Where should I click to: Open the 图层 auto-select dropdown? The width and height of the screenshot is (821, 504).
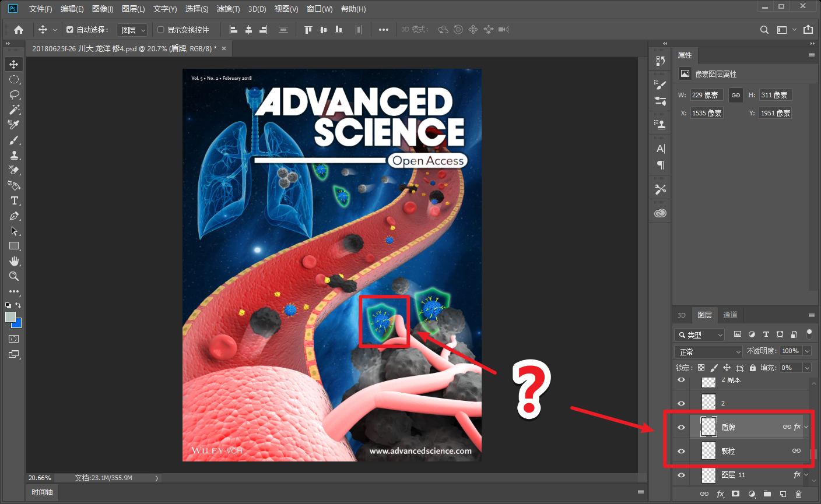132,30
